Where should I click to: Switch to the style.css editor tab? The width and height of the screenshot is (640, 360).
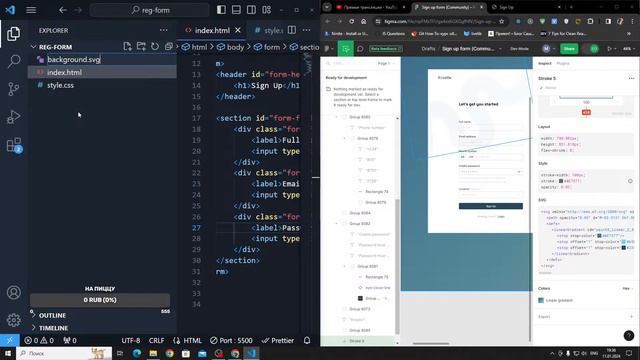[x=268, y=30]
